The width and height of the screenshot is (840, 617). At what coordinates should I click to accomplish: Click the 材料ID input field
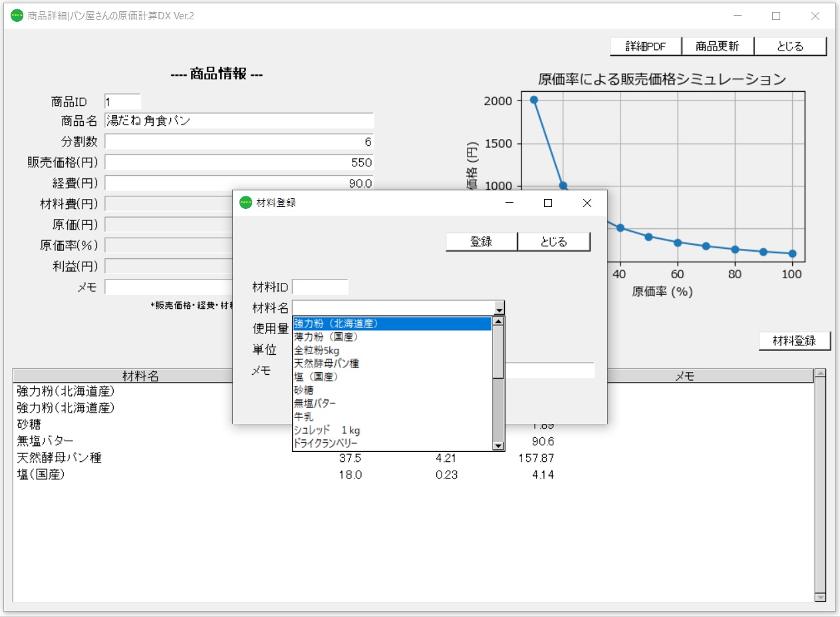point(320,287)
